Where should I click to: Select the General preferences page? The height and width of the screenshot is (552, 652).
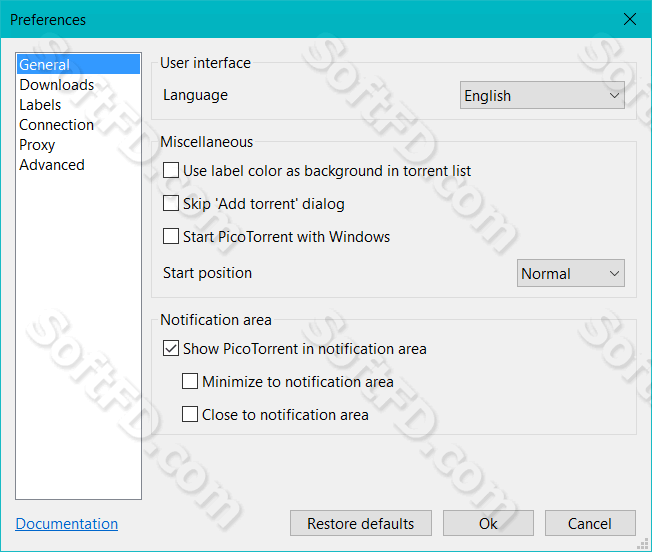click(78, 64)
